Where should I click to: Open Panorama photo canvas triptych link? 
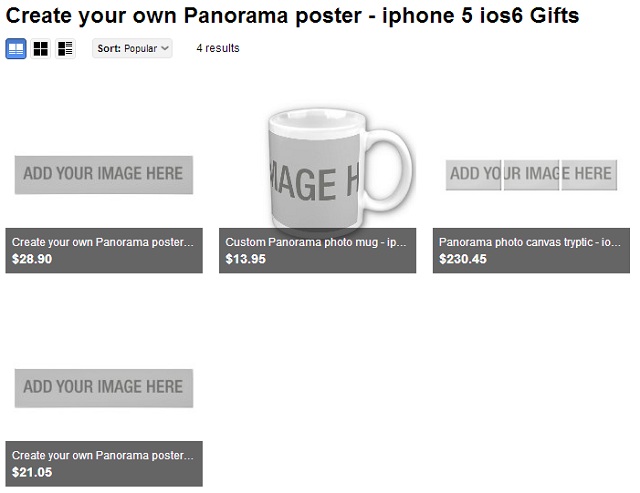531,242
